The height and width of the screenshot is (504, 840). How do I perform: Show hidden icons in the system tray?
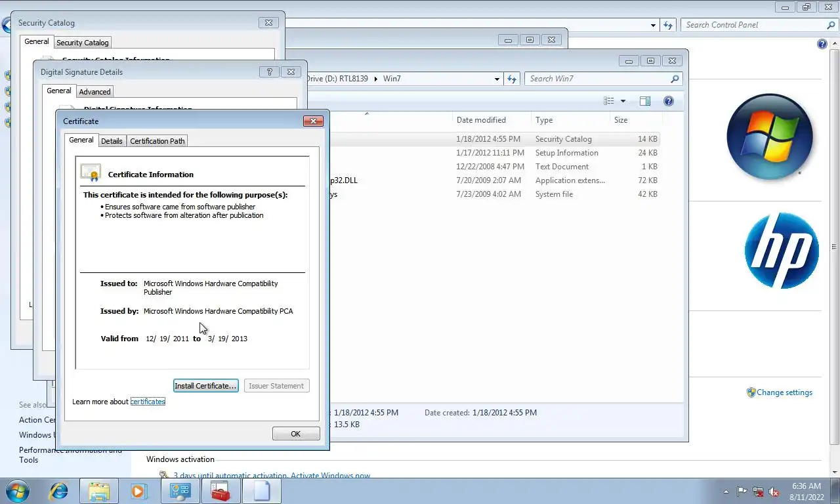pyautogui.click(x=726, y=492)
